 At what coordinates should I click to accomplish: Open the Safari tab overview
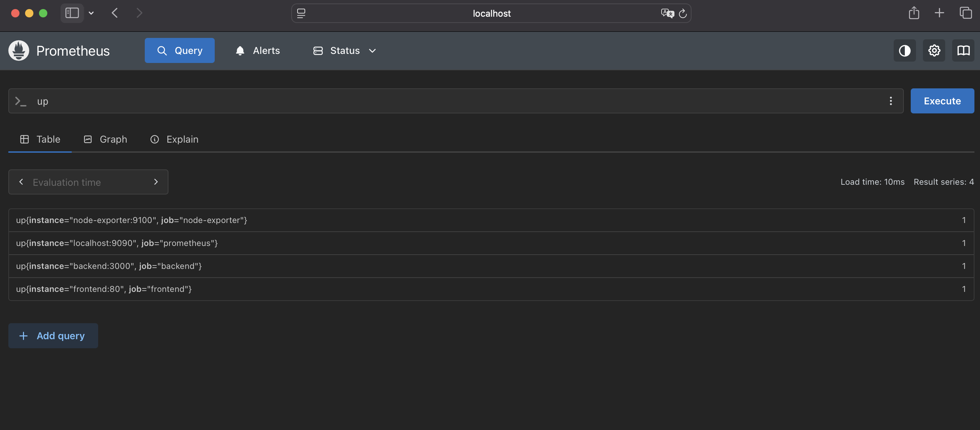click(965, 13)
